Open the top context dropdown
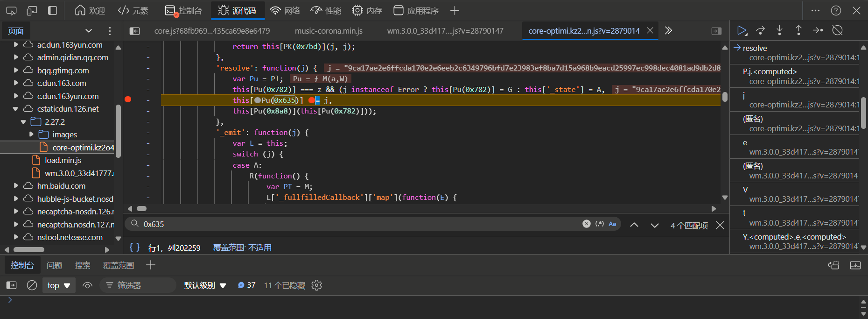868x319 pixels. [59, 285]
